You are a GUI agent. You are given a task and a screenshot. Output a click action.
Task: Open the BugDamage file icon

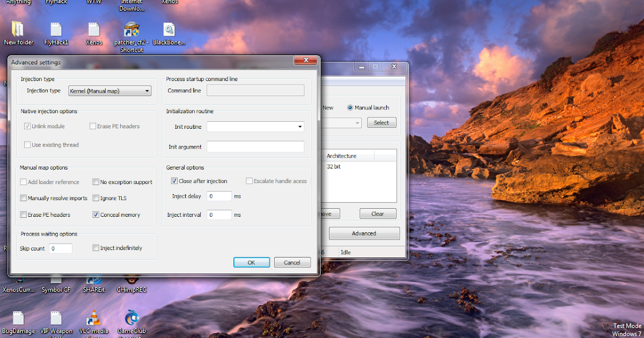point(18,318)
